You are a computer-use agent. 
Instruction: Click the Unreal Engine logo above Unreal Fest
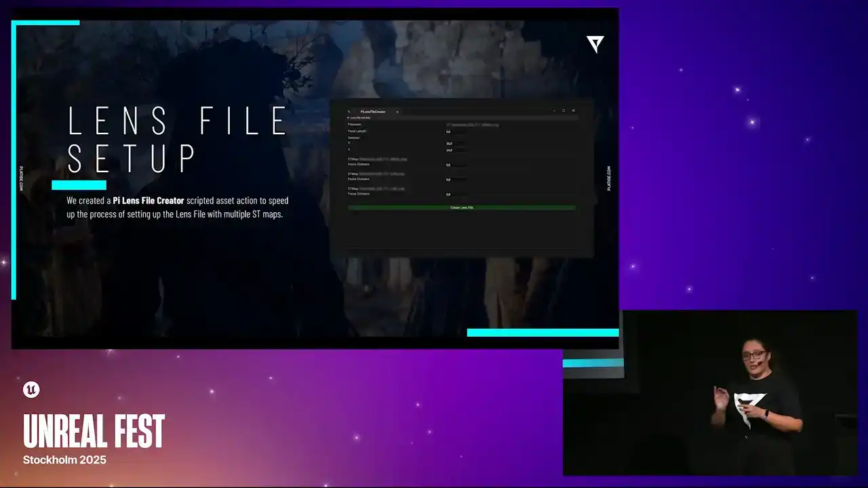click(31, 390)
